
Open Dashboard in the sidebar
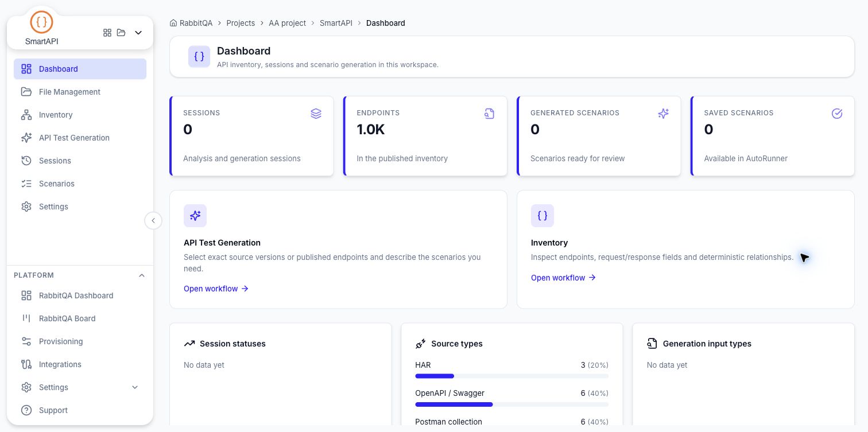(x=80, y=69)
